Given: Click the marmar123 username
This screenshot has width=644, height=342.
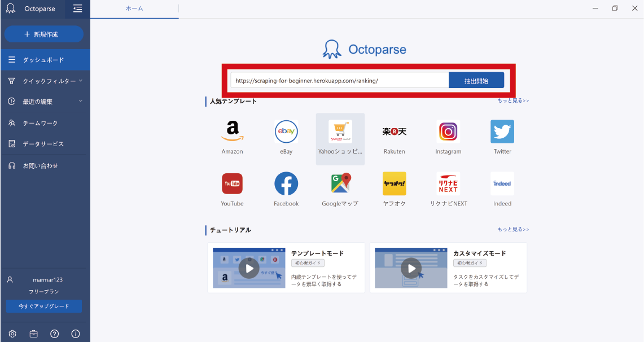Looking at the screenshot, I should point(47,279).
